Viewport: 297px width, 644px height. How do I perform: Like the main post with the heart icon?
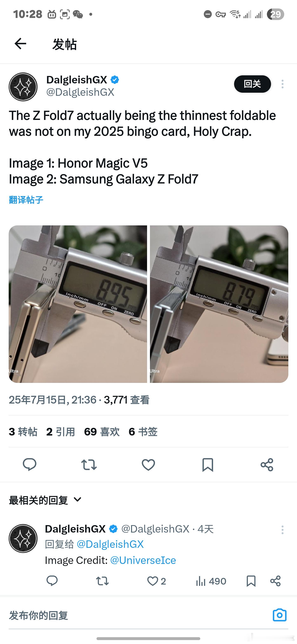point(148,465)
